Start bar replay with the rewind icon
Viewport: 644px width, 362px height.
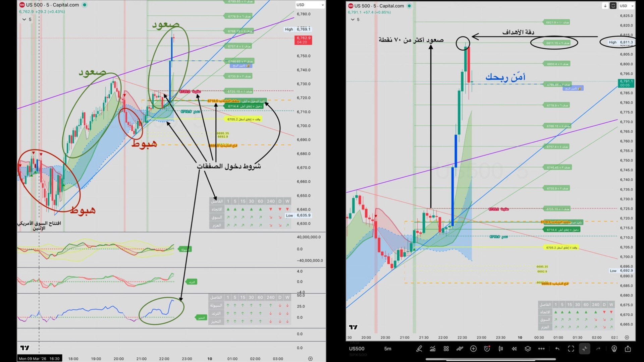[514, 349]
